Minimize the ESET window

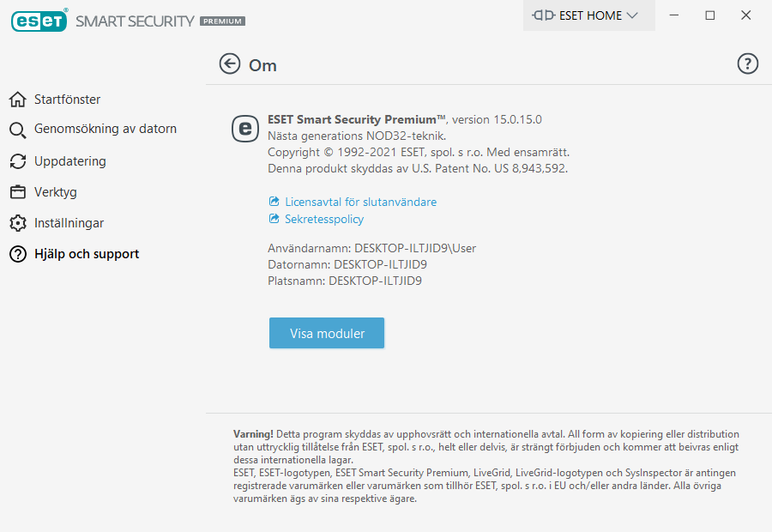pyautogui.click(x=675, y=15)
